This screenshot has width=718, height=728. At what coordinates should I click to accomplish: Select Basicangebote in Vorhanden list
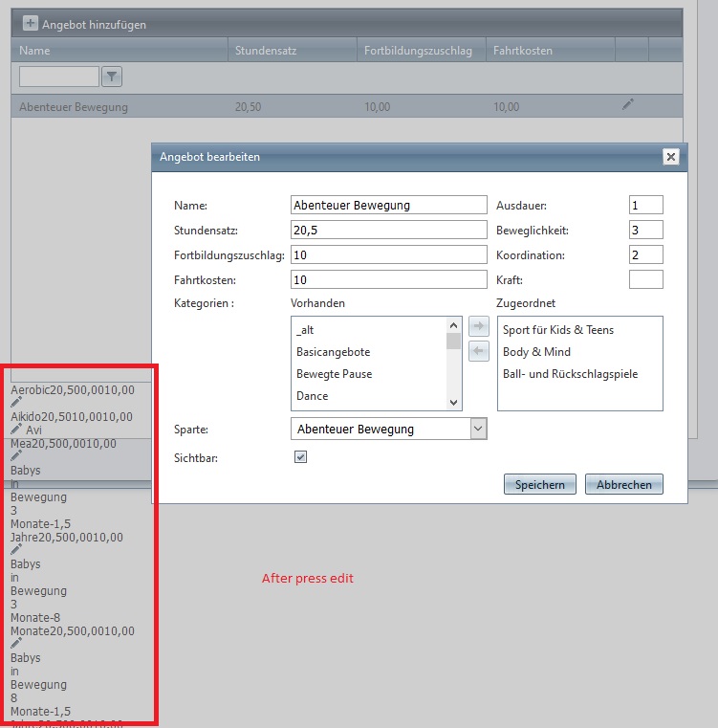pyautogui.click(x=334, y=352)
